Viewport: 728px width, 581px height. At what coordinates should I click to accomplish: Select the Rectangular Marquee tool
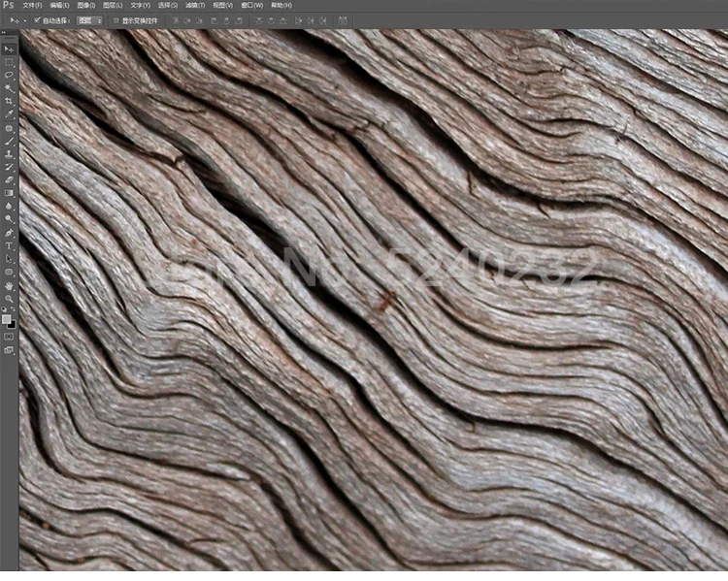[x=9, y=62]
